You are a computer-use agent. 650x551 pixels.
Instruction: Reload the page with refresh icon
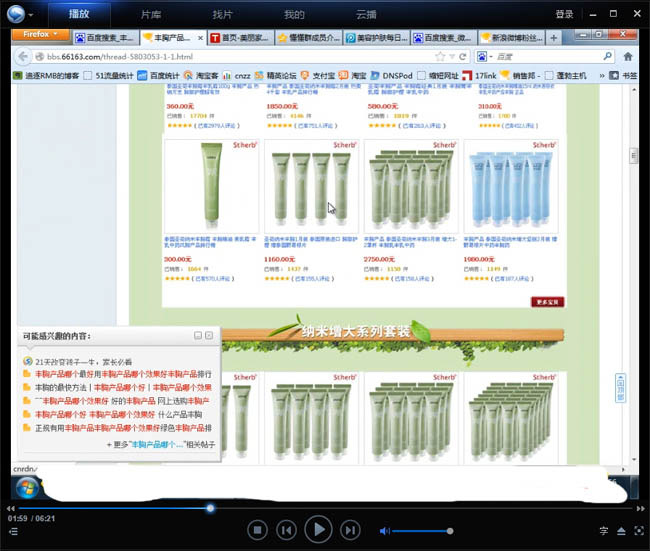click(463, 56)
